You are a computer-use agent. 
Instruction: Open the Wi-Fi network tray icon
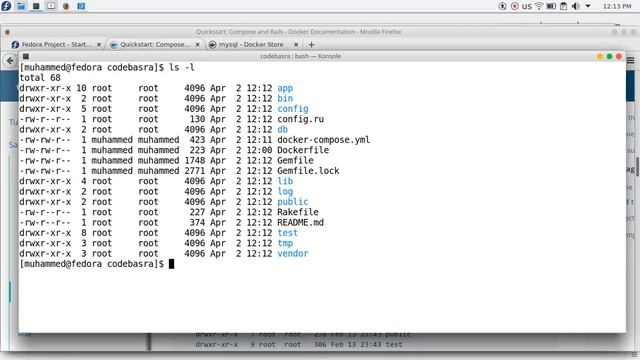(x=539, y=6)
